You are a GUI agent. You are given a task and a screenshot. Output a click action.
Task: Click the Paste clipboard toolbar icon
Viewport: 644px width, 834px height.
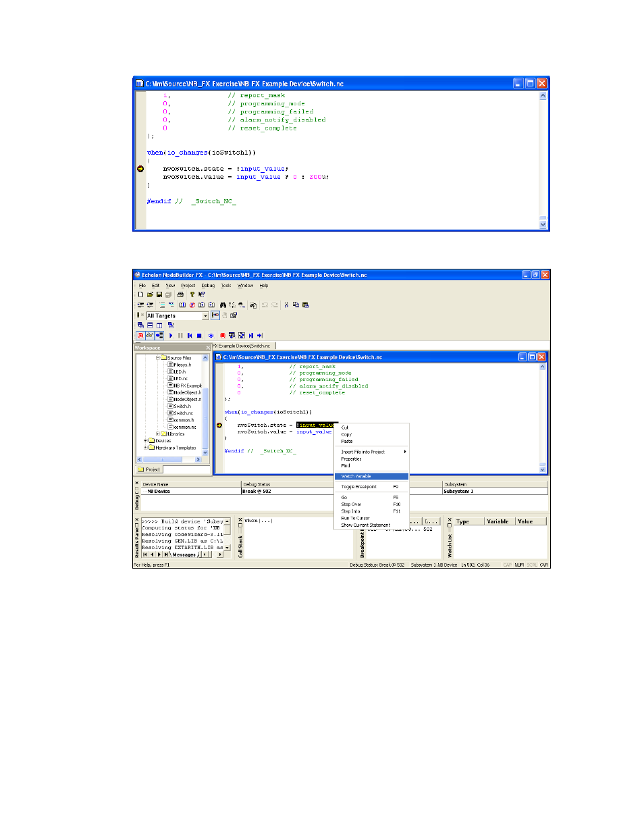coord(305,305)
